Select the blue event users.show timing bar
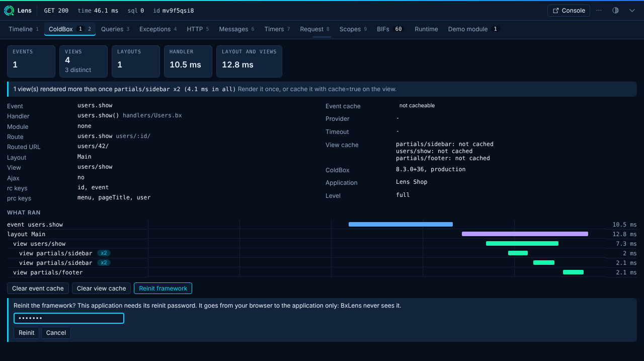This screenshot has width=644, height=361. [x=400, y=225]
